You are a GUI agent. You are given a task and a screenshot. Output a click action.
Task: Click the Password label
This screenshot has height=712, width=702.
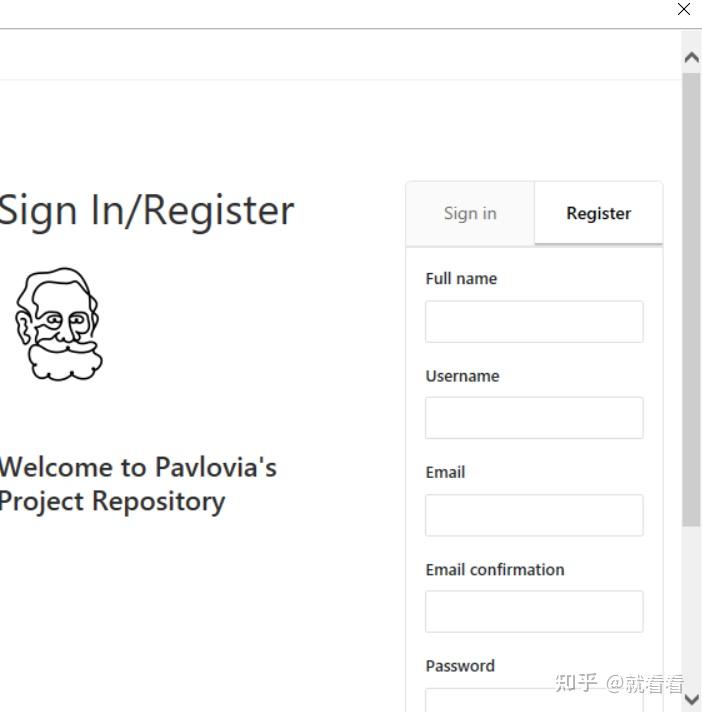(460, 666)
